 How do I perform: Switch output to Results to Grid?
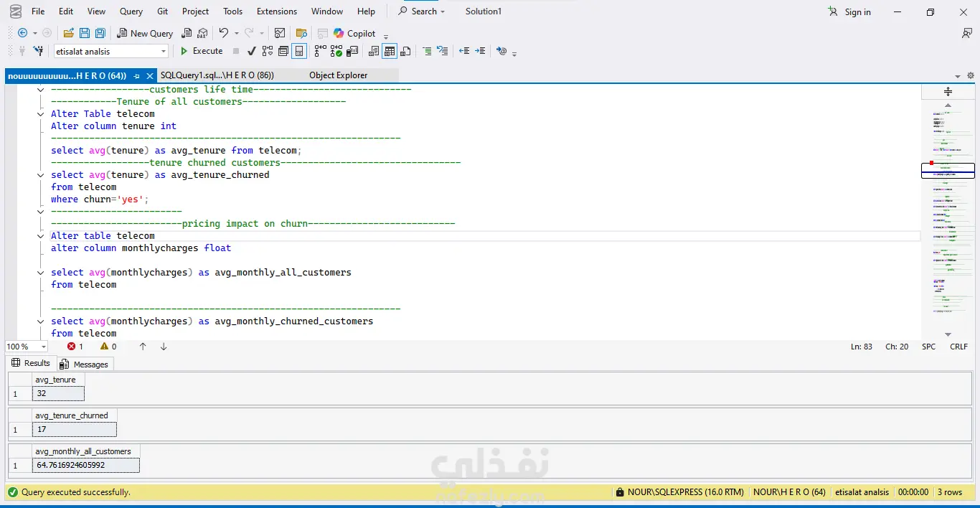click(390, 51)
